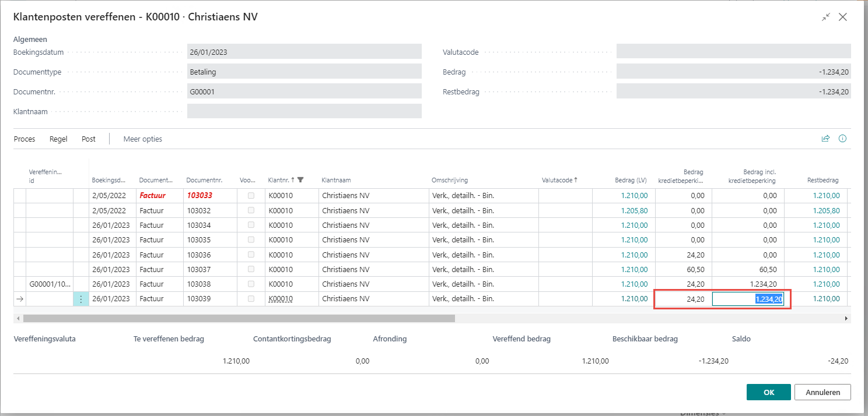Expand the Post menu

pyautogui.click(x=89, y=139)
